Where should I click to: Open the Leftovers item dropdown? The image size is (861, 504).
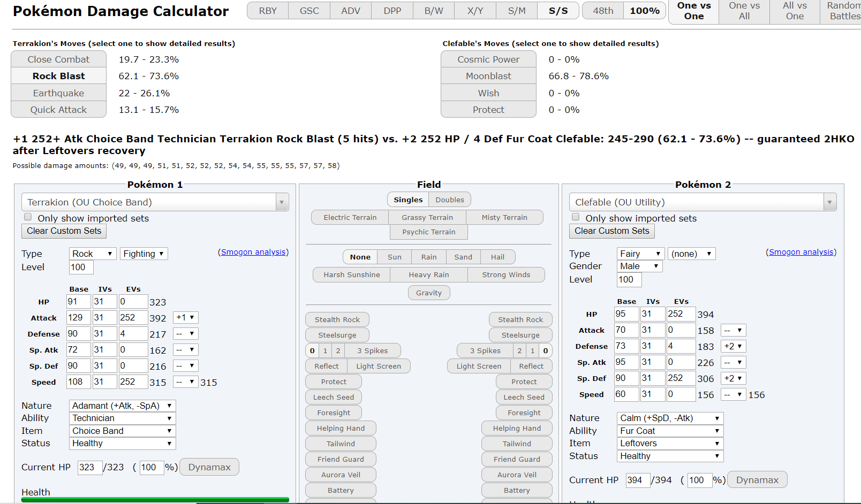(x=670, y=444)
